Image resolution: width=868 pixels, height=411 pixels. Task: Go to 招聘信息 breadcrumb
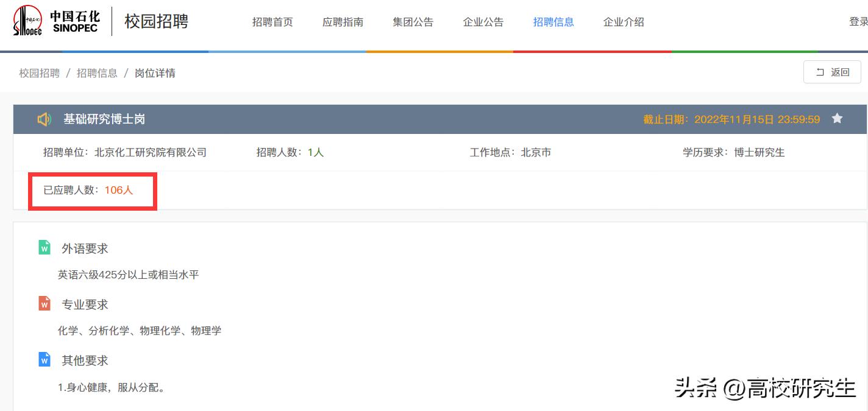(x=97, y=73)
